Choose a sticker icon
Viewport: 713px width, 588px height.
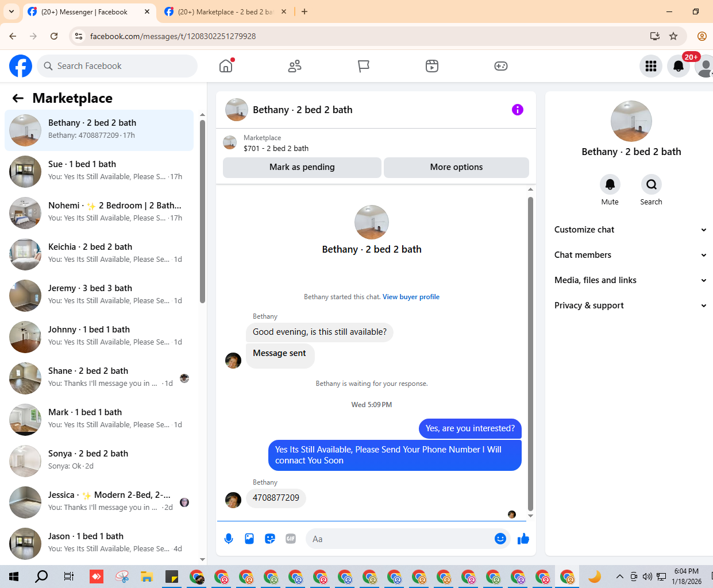click(270, 539)
